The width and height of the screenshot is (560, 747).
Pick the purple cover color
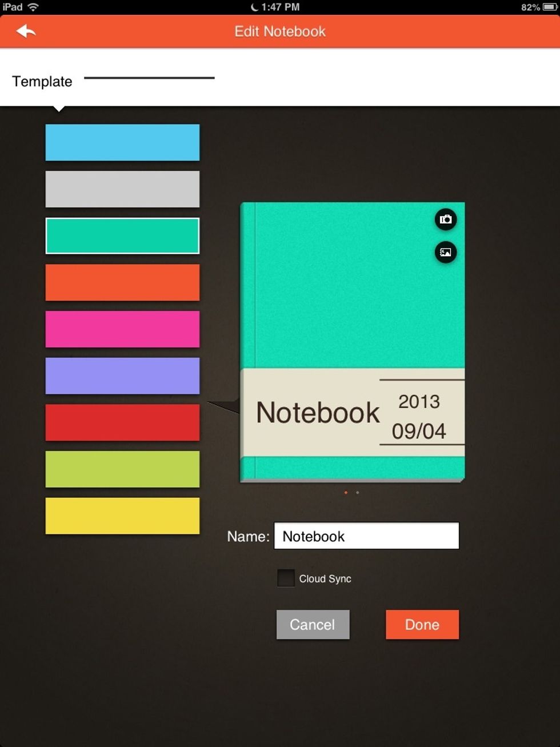point(122,376)
